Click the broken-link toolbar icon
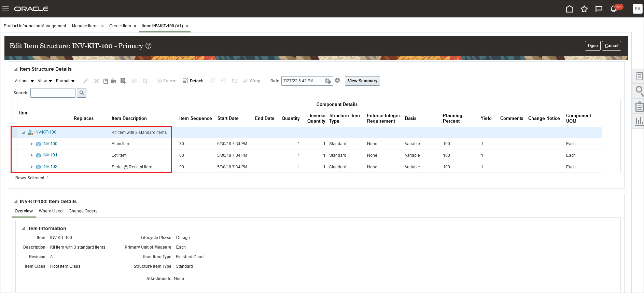 pos(134,81)
